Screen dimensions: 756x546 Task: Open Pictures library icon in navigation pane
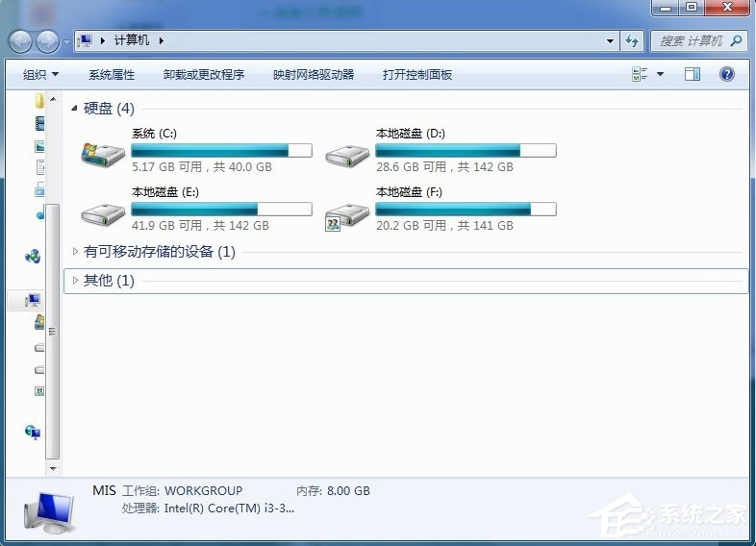pos(39,146)
